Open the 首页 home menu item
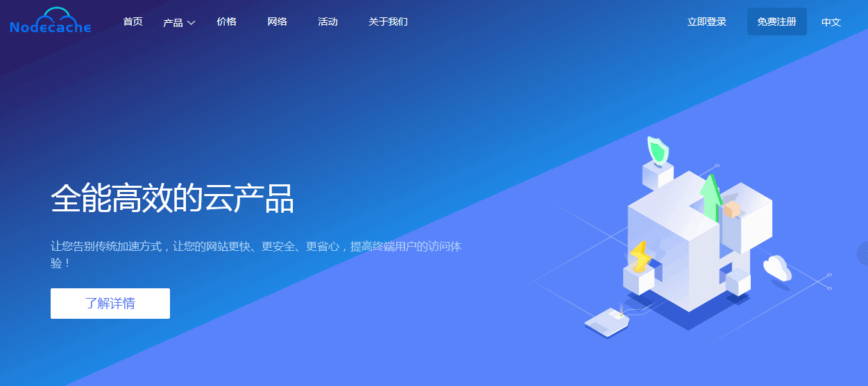This screenshot has width=868, height=386. click(133, 21)
